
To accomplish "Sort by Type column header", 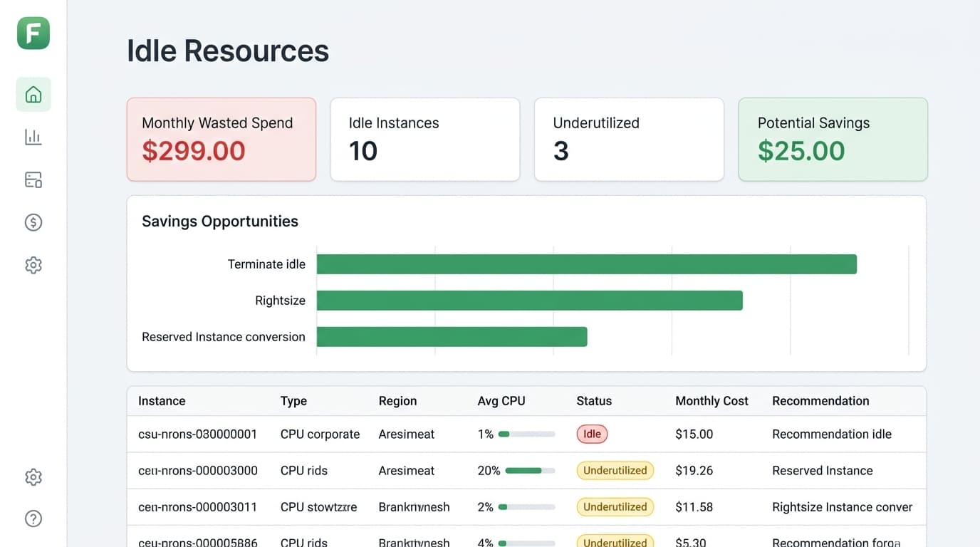I will [x=293, y=401].
